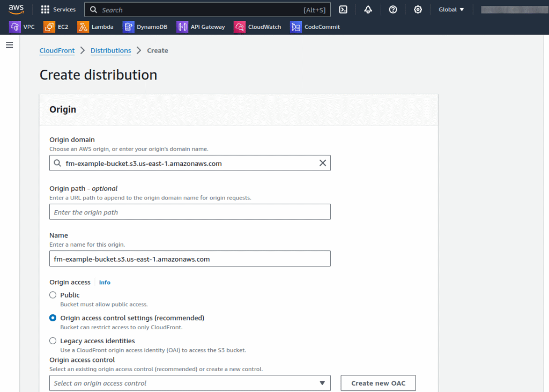This screenshot has width=549, height=392.
Task: Click the CloudWatch service icon
Action: tap(240, 27)
